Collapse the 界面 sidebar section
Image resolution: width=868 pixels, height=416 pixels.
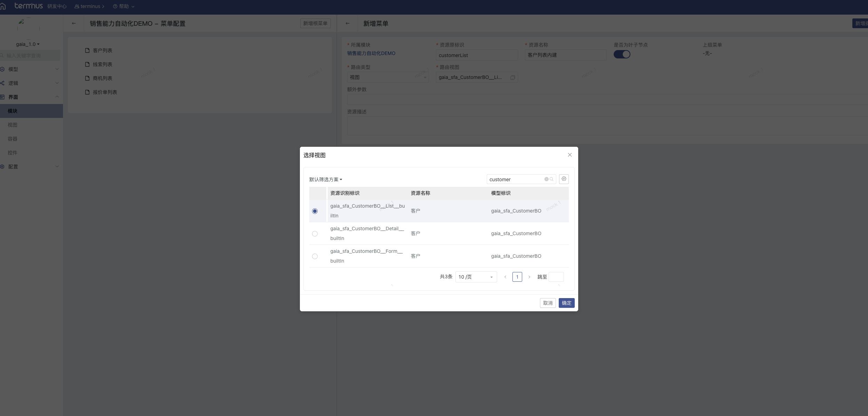31,97
